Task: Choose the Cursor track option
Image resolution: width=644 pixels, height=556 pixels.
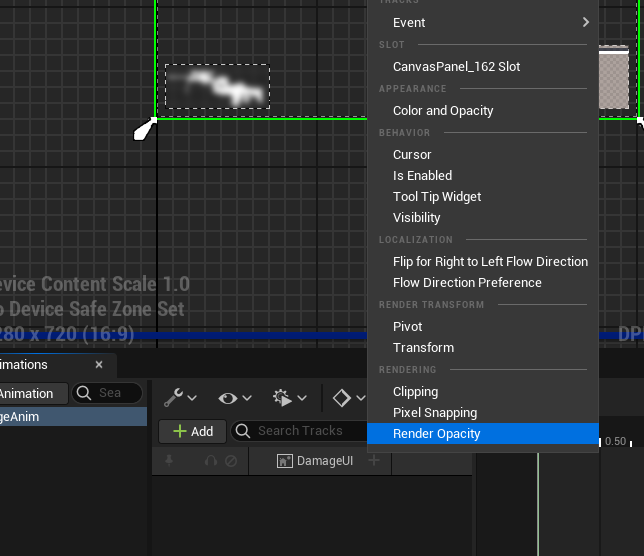Action: 483,154
